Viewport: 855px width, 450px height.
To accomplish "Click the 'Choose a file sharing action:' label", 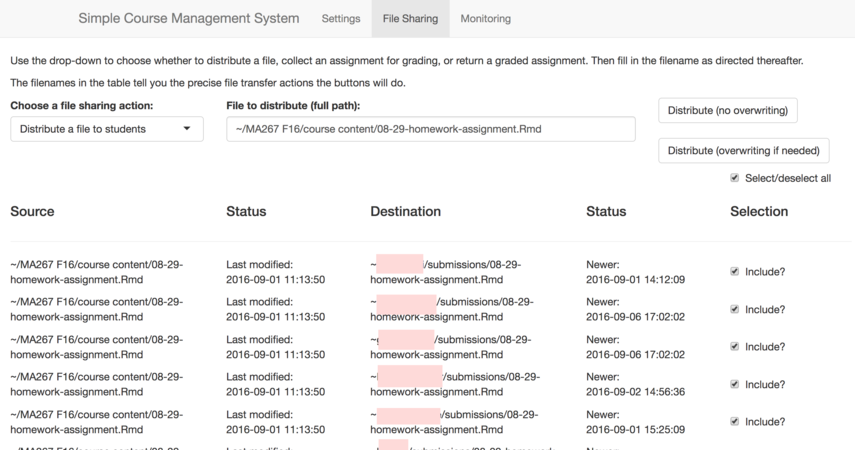I will click(x=82, y=106).
